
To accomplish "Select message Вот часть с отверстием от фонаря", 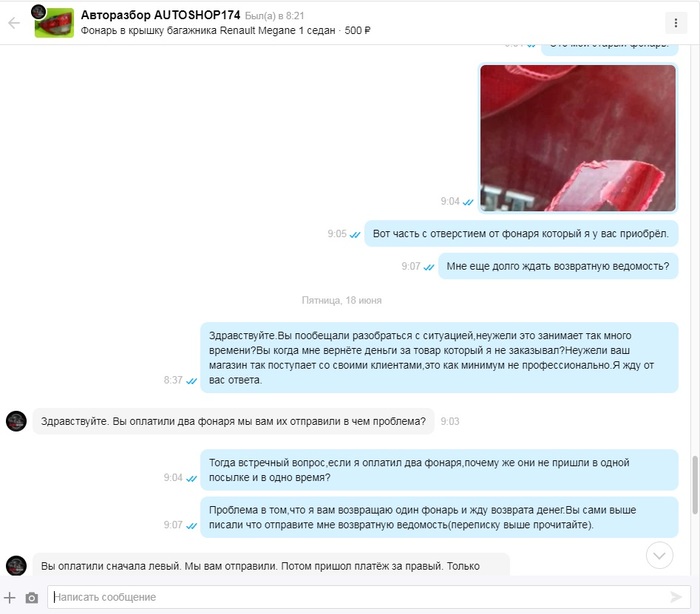I will tap(521, 234).
